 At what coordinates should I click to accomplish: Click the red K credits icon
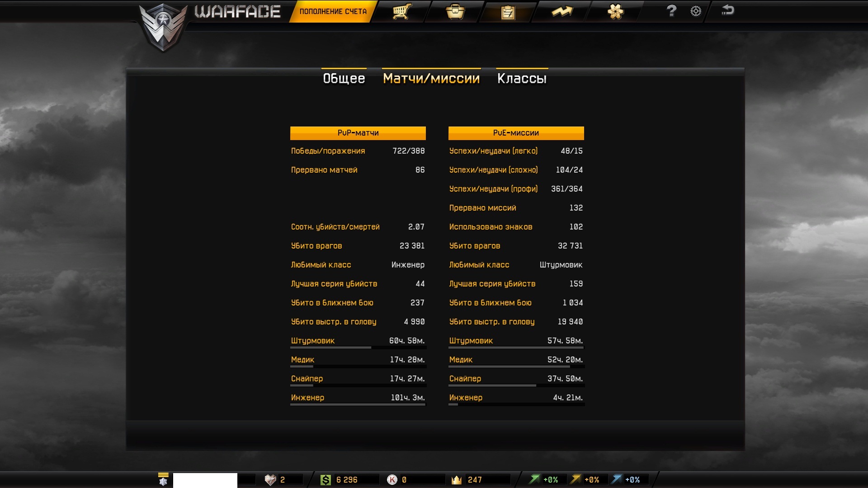[392, 480]
